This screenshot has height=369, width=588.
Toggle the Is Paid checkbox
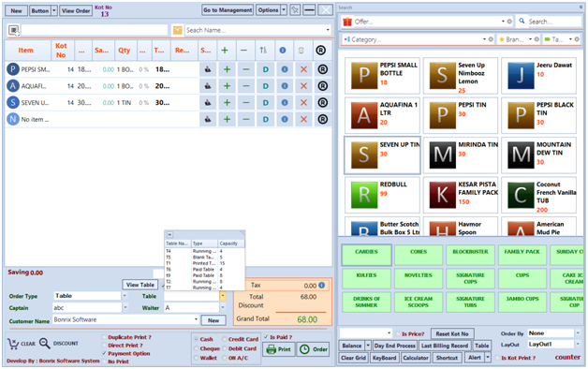coord(266,337)
